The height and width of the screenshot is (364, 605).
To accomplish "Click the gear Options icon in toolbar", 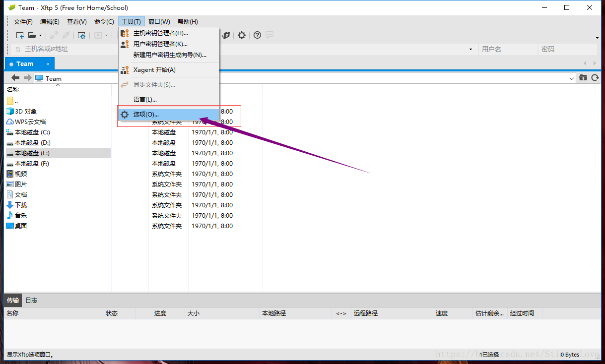I will pos(242,35).
